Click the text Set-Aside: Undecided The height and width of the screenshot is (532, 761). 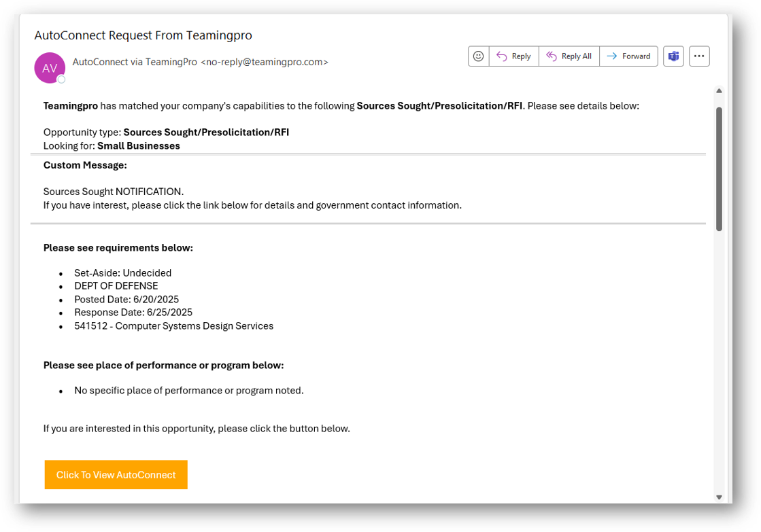tap(123, 273)
